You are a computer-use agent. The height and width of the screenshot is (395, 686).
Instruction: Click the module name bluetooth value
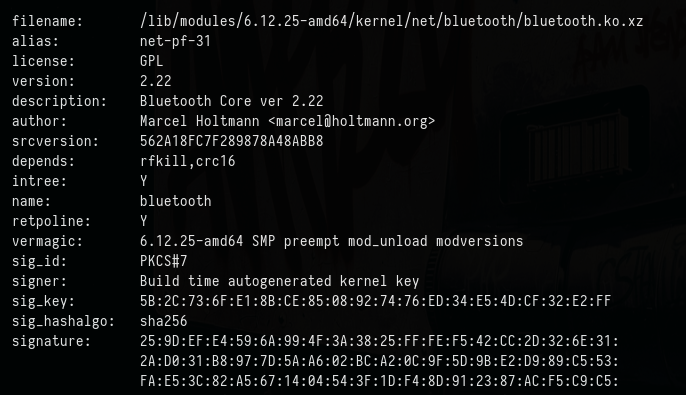(175, 201)
